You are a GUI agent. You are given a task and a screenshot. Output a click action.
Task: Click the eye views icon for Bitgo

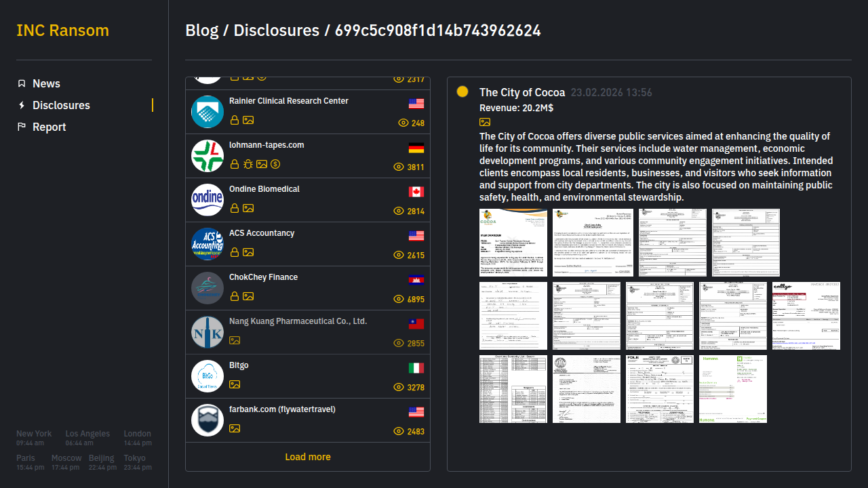(x=399, y=387)
